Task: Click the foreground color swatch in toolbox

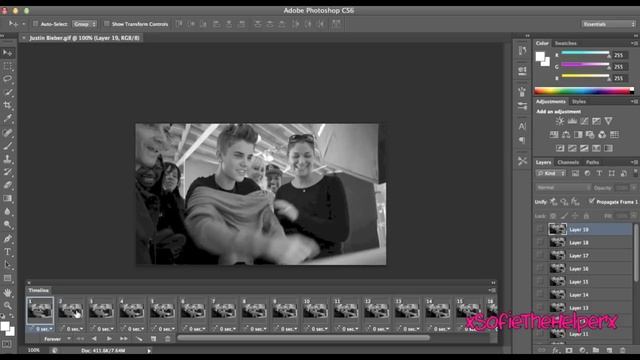Action: [x=5, y=326]
